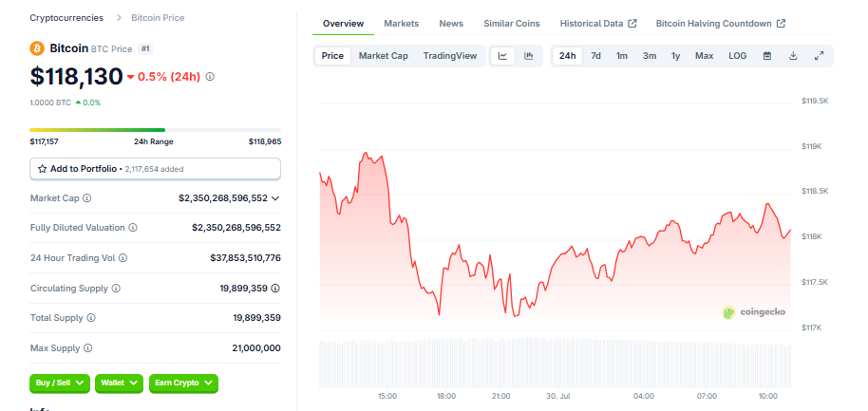
Task: Click 24 Hour Trading Vol info icon
Action: click(123, 258)
